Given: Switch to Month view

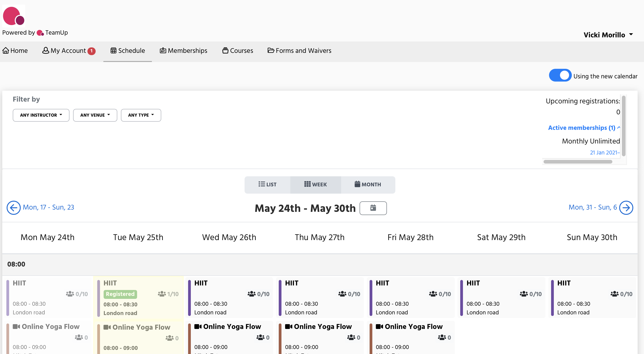Looking at the screenshot, I should [x=368, y=185].
